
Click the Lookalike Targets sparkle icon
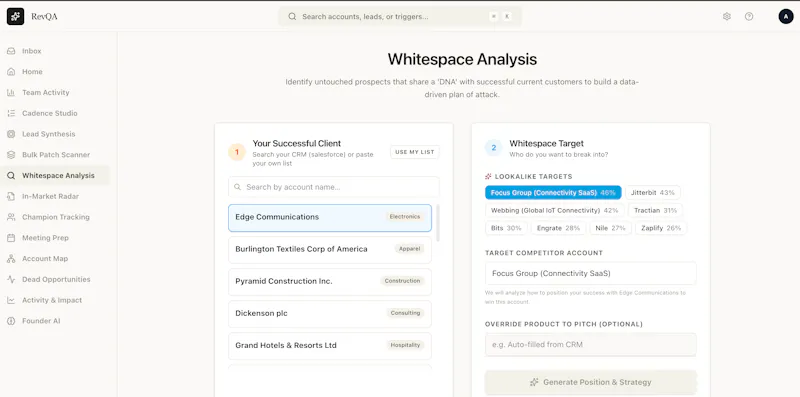point(488,177)
